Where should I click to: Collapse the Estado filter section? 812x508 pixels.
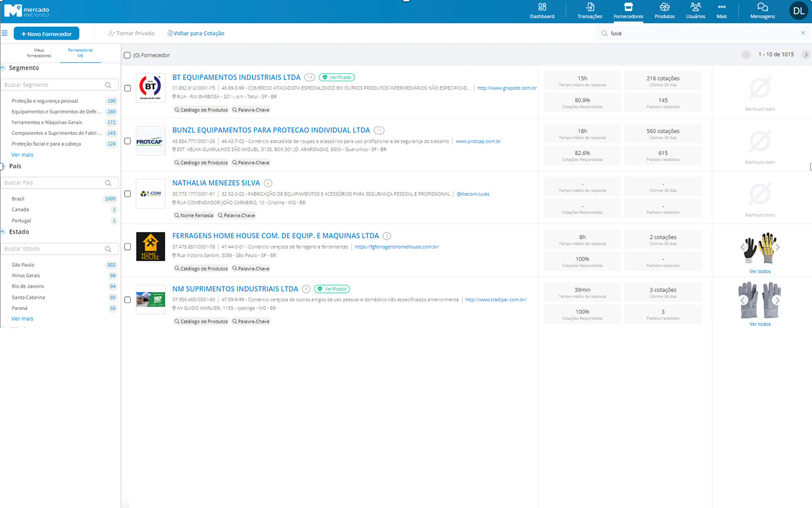pos(3,232)
